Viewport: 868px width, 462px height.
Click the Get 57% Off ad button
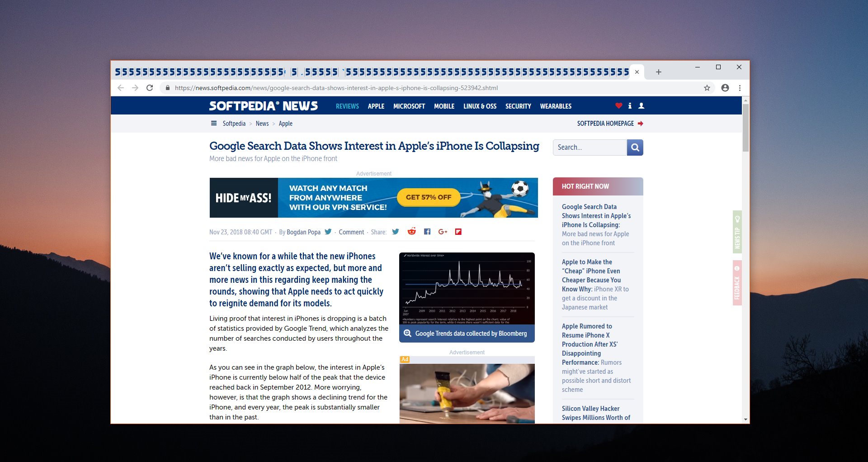click(x=429, y=197)
